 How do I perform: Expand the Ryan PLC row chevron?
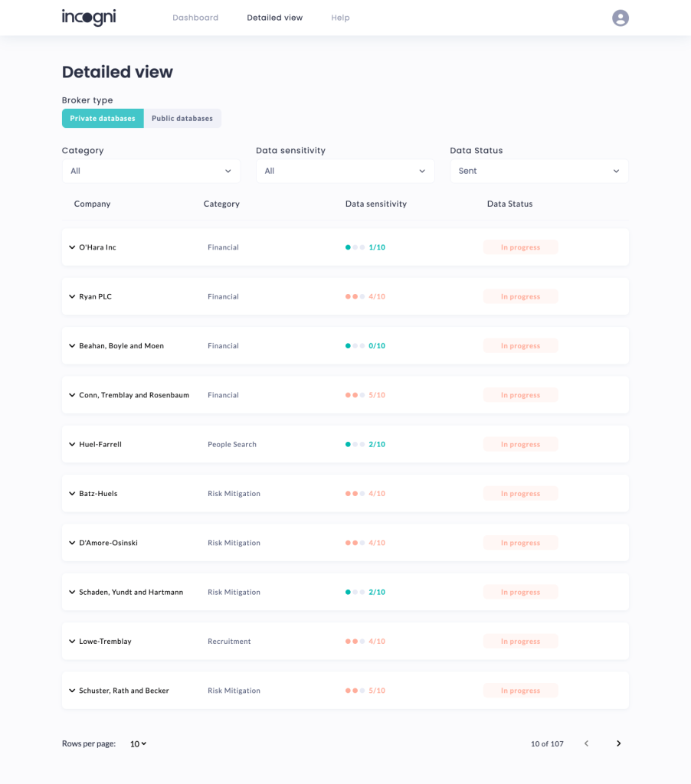pyautogui.click(x=72, y=296)
